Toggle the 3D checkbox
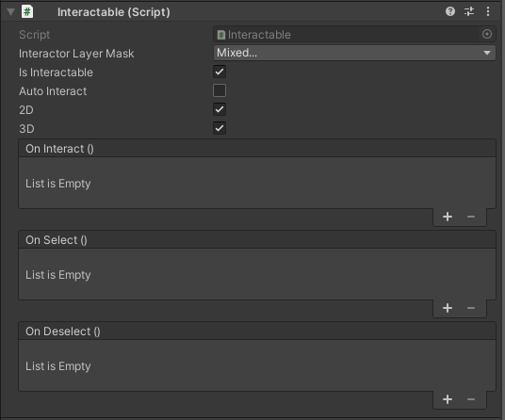Screen dimensions: 505x420 tap(220, 128)
